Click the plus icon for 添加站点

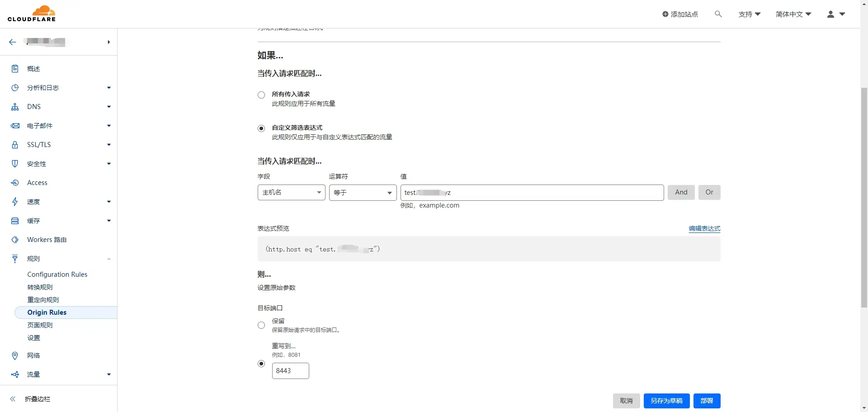(x=665, y=14)
